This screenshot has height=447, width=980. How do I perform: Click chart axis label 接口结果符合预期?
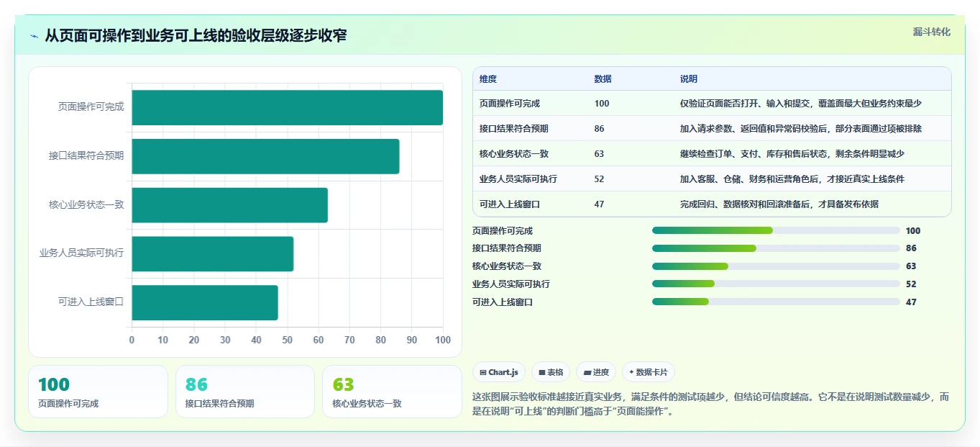(x=86, y=155)
